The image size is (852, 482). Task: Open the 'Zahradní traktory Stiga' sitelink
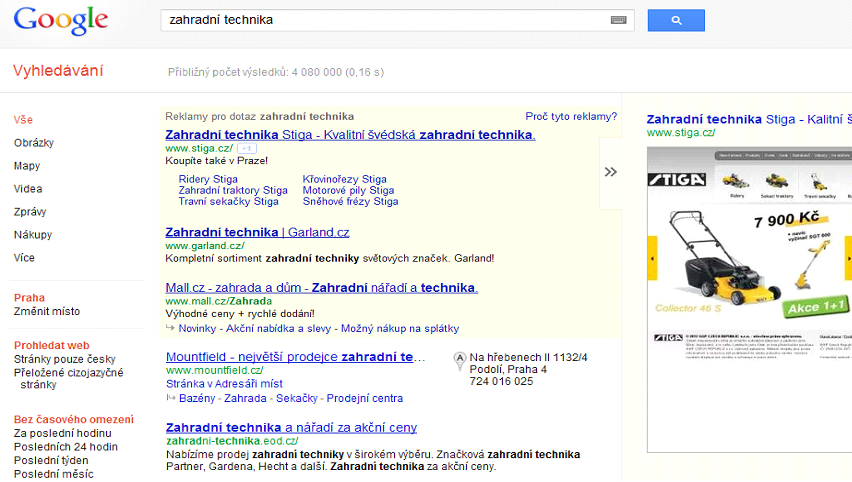(x=233, y=190)
